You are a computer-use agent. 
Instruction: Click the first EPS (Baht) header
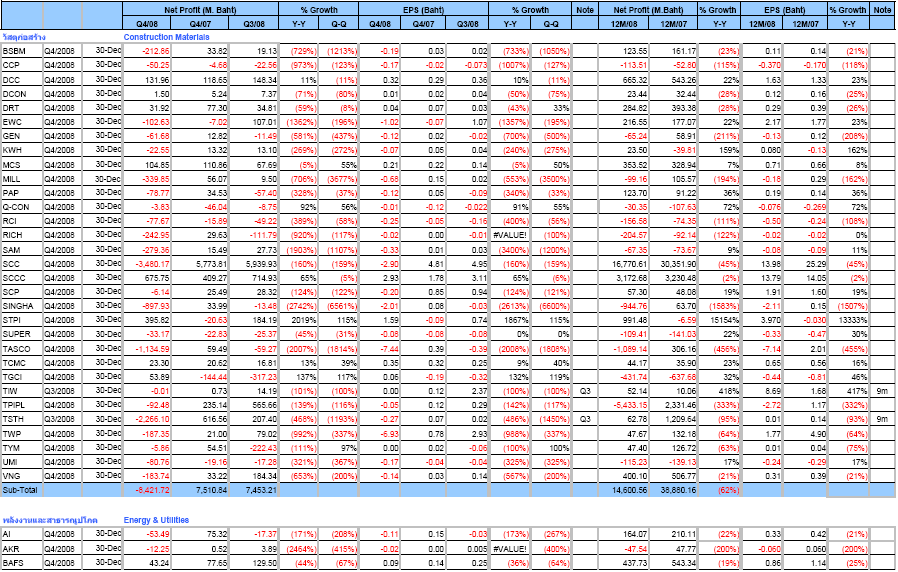pos(423,10)
